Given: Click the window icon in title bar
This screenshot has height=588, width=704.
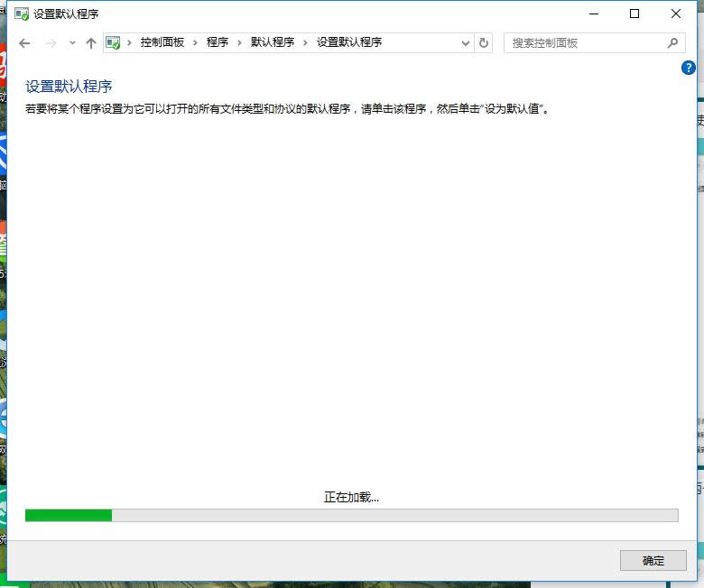Looking at the screenshot, I should click(21, 14).
